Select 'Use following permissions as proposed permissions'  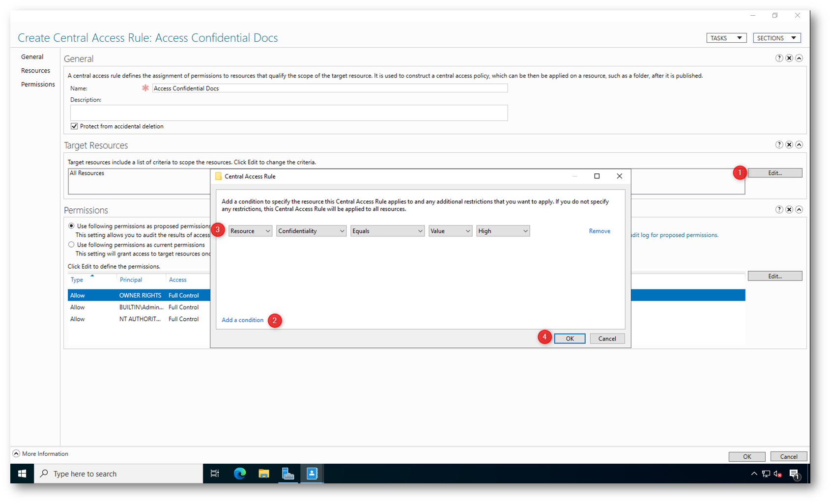click(72, 226)
